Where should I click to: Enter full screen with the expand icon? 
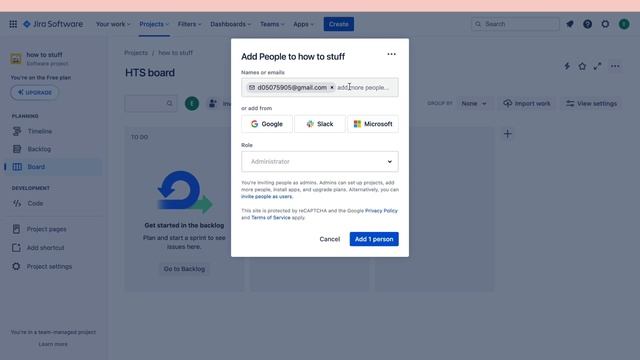(598, 66)
